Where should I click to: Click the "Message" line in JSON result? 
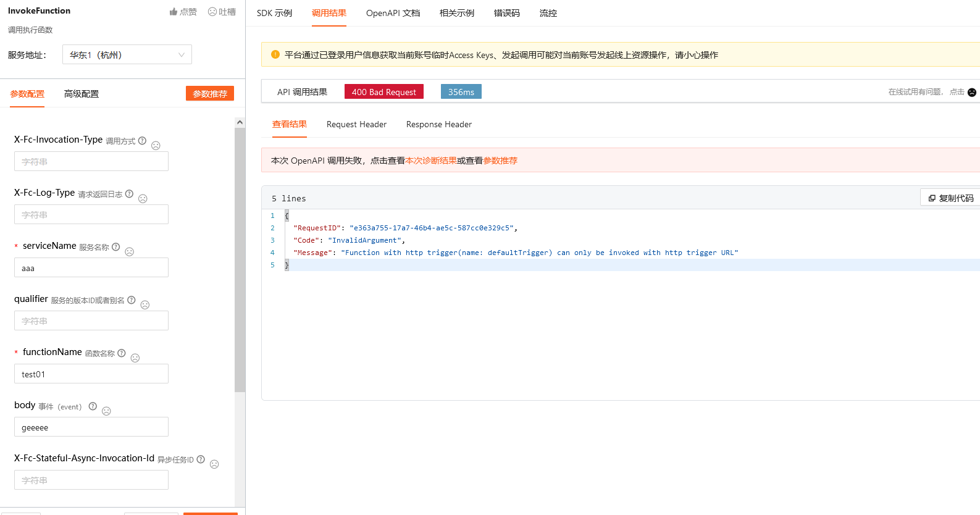click(x=516, y=253)
